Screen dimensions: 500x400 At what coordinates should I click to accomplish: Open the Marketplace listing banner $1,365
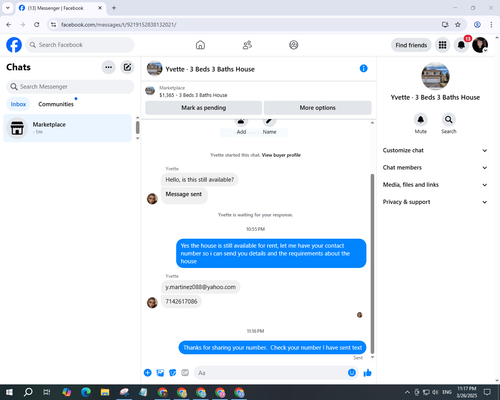point(258,91)
